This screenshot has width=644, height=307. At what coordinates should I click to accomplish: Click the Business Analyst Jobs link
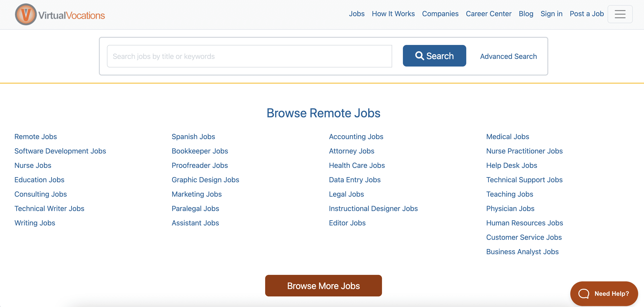click(522, 251)
